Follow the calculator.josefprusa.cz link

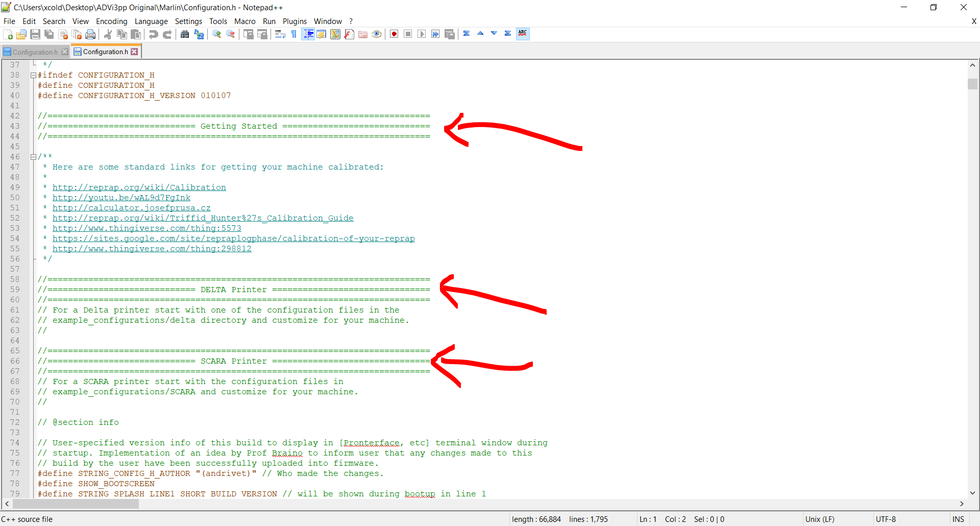(x=132, y=208)
